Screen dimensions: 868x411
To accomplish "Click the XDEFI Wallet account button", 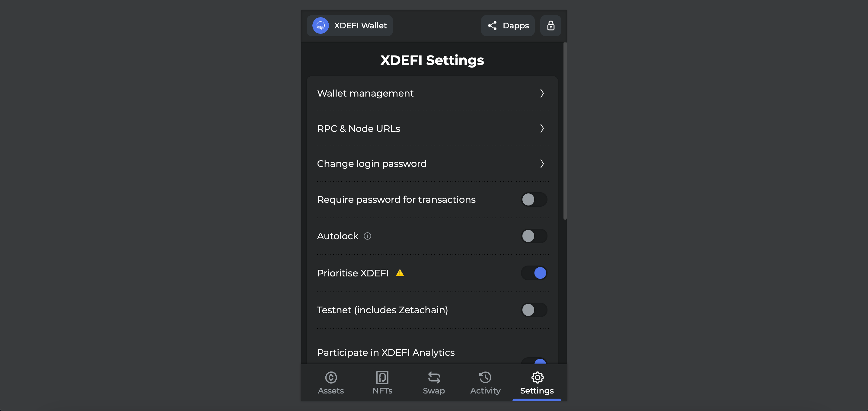I will point(349,26).
